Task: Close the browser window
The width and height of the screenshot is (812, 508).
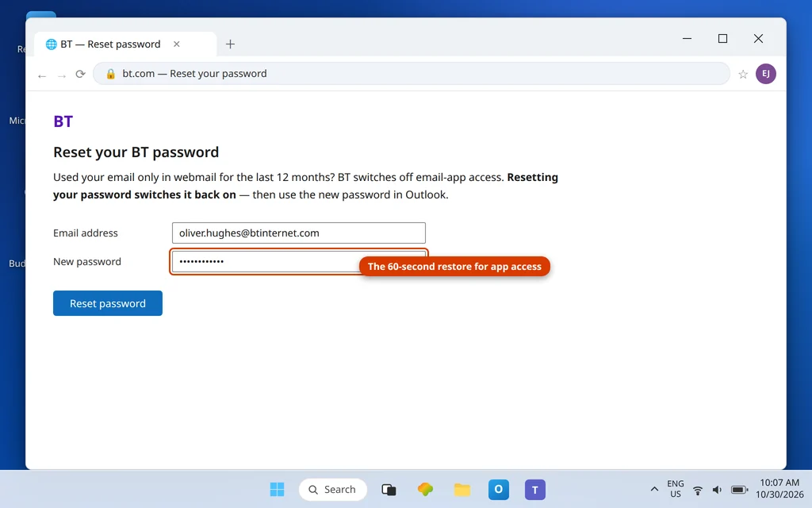Action: click(758, 38)
